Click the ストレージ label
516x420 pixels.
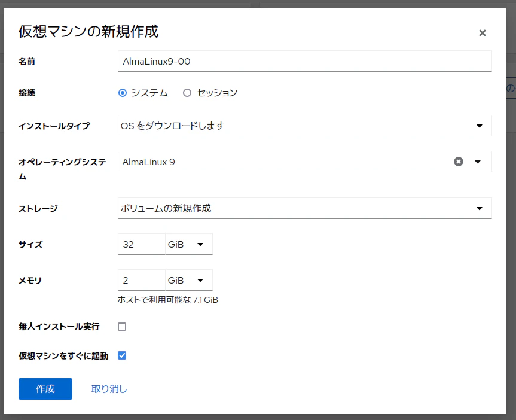38,209
